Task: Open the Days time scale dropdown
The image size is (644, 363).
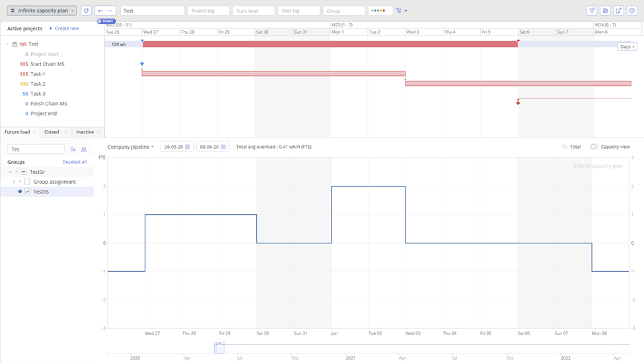Action: click(627, 47)
